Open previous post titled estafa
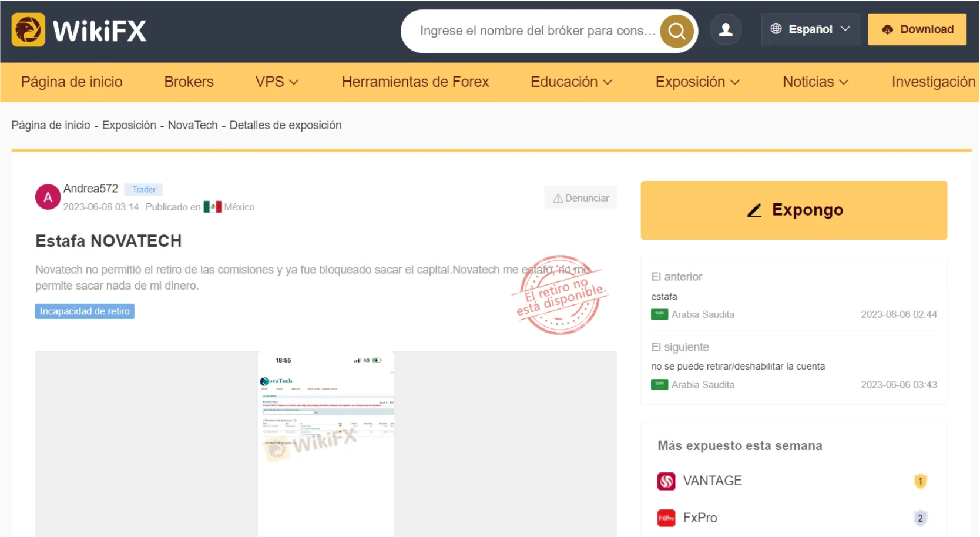This screenshot has height=537, width=980. coord(664,297)
